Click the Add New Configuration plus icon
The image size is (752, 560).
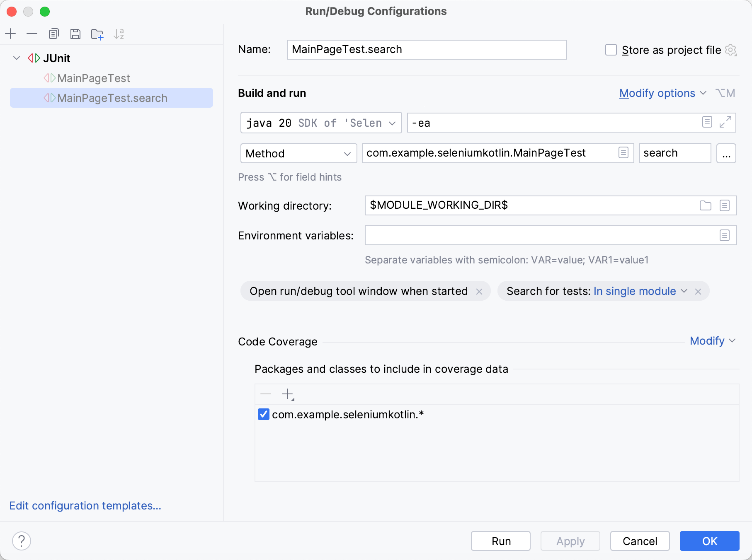coord(11,34)
